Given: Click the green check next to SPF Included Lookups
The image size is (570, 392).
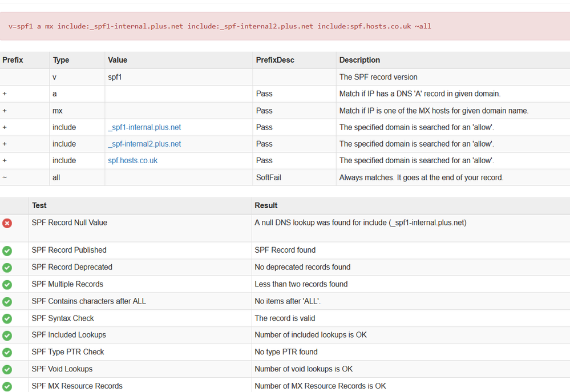Looking at the screenshot, I should coord(7,336).
